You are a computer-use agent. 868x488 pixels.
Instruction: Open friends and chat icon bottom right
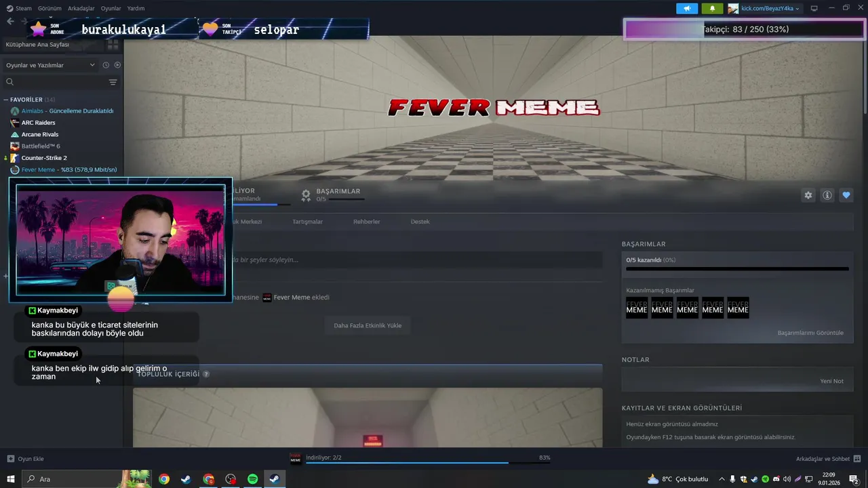(857, 459)
